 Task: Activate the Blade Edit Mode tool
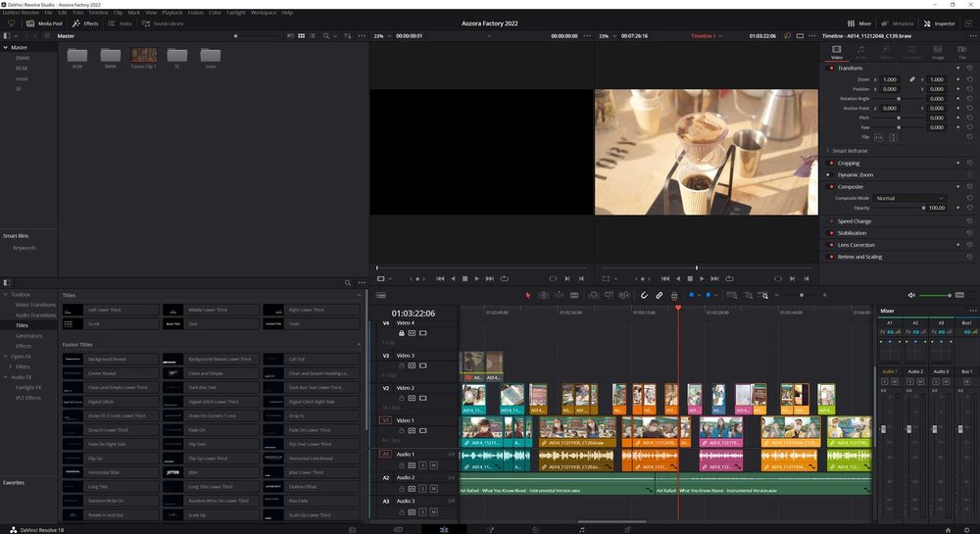pyautogui.click(x=574, y=295)
